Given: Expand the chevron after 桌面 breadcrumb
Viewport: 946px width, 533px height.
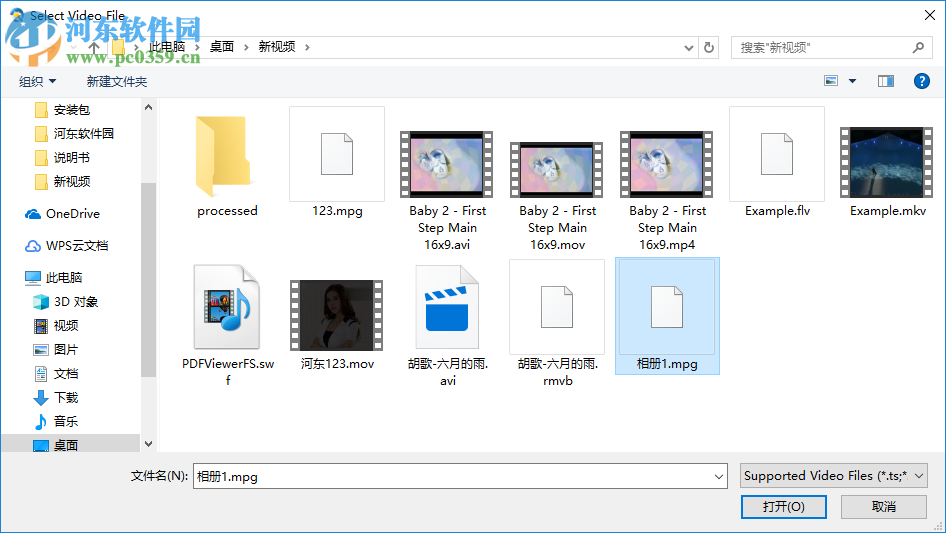Looking at the screenshot, I should [x=246, y=47].
